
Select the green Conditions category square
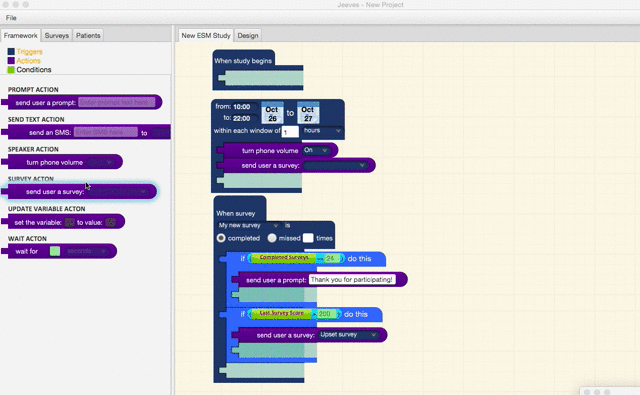click(11, 70)
